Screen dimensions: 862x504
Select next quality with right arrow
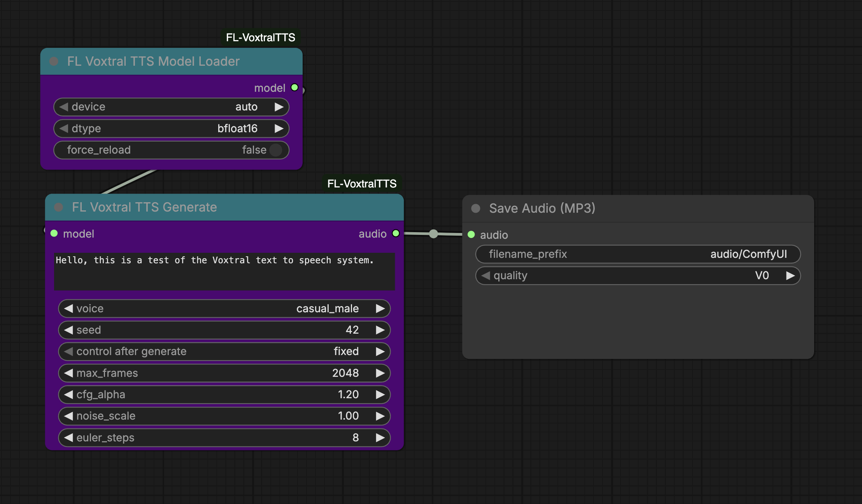[790, 276]
